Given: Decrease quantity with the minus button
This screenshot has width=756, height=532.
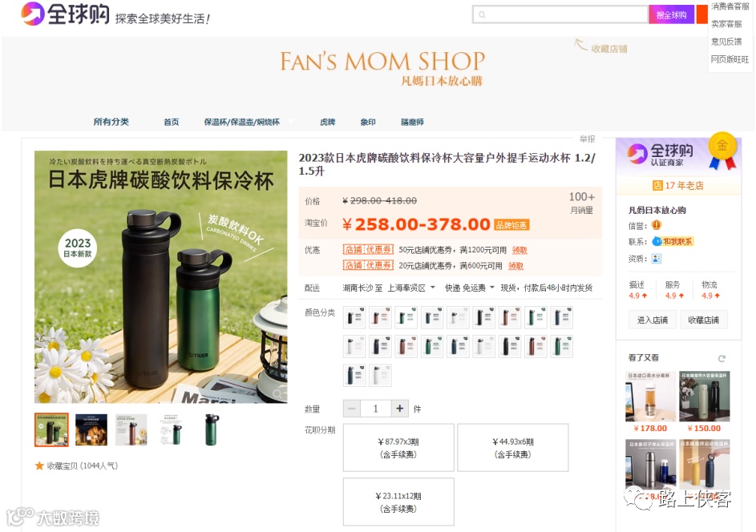Looking at the screenshot, I should pos(351,409).
